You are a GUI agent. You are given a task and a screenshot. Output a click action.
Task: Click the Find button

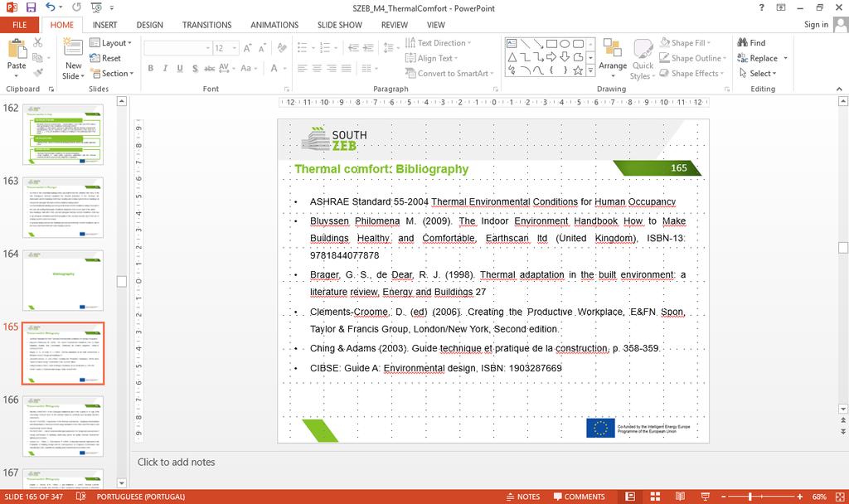[751, 43]
